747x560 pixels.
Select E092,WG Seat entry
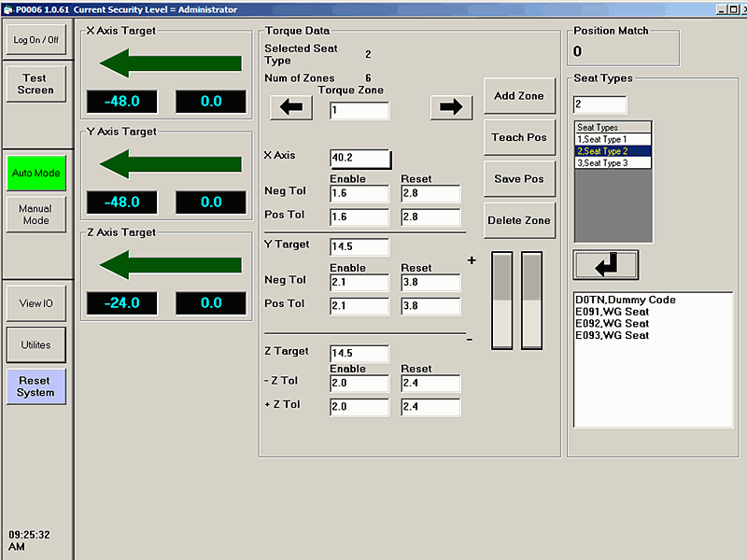tap(613, 324)
